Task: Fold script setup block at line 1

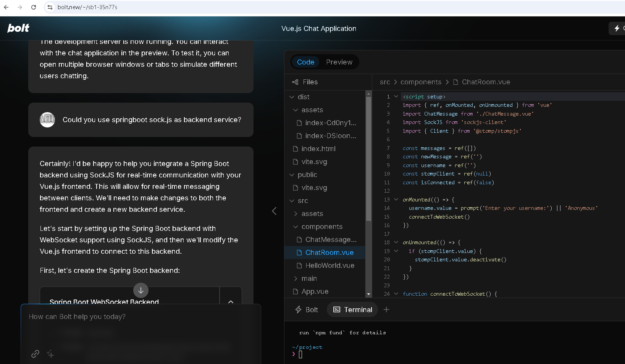Action: pos(396,97)
